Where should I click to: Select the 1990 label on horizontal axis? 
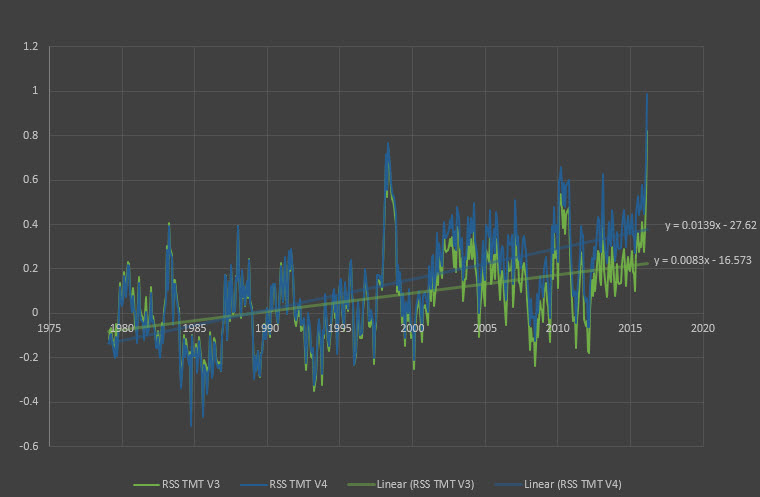pyautogui.click(x=267, y=328)
